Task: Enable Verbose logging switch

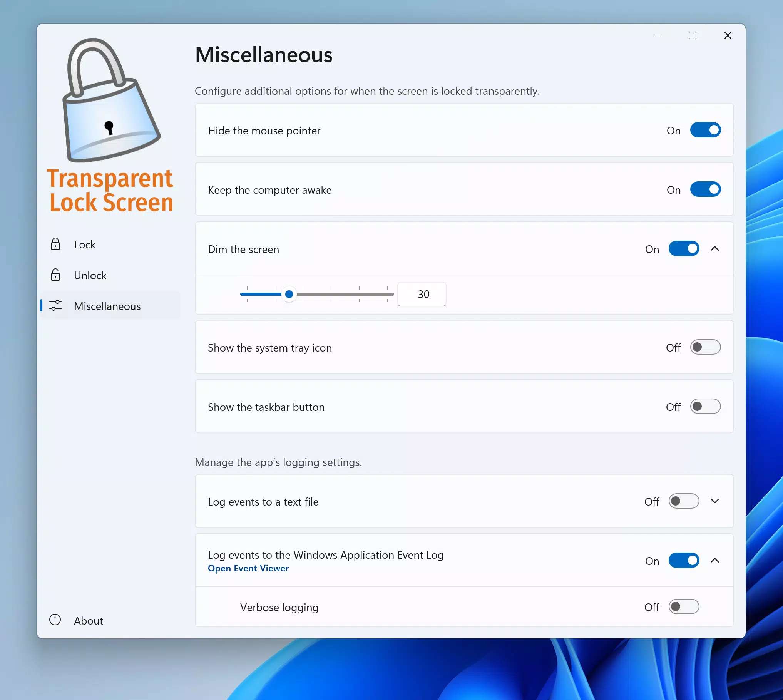Action: tap(684, 607)
